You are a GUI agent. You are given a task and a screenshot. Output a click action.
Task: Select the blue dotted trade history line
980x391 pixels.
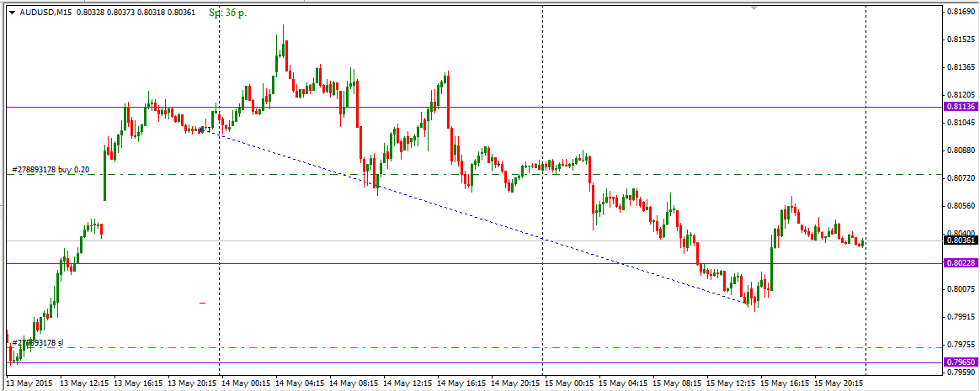click(475, 215)
